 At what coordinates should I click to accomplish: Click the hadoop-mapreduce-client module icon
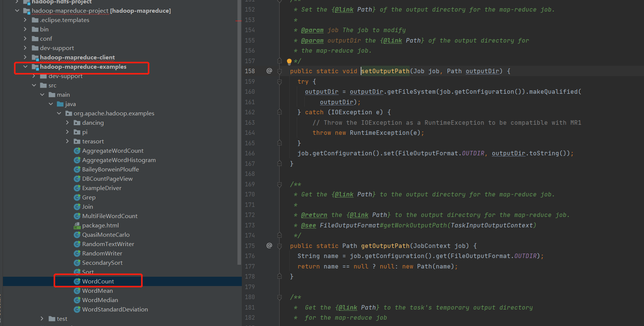coord(36,58)
